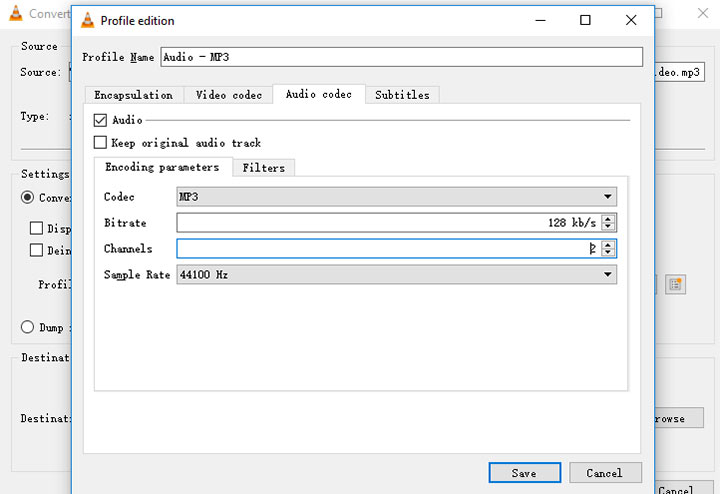Decrease Channels with down arrow
This screenshot has width=720, height=494.
[608, 253]
